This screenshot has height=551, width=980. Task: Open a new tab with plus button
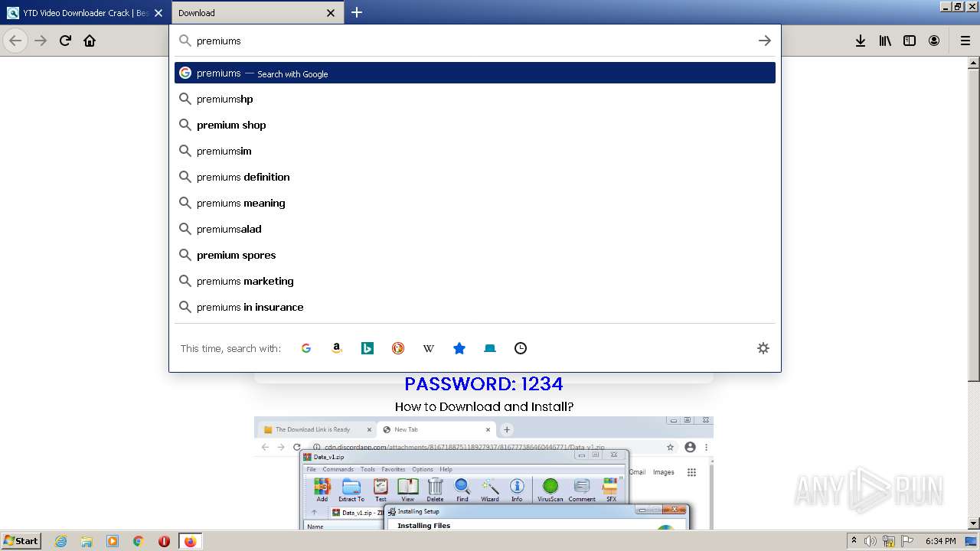357,12
